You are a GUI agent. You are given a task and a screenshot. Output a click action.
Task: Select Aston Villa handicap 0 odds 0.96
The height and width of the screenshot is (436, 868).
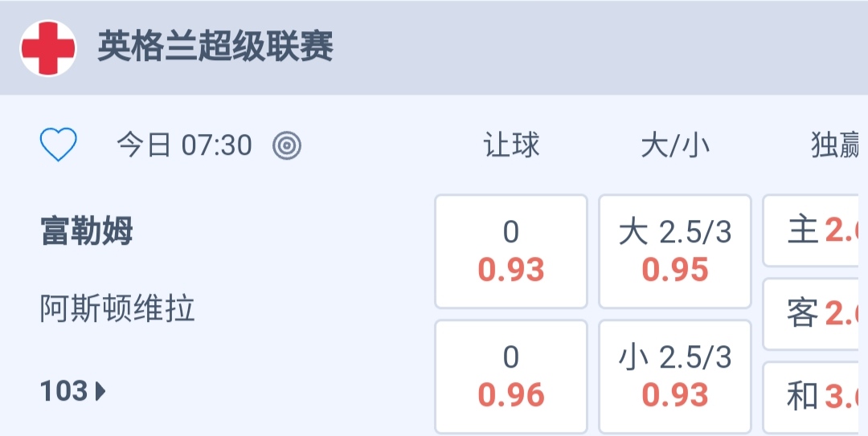coord(511,377)
